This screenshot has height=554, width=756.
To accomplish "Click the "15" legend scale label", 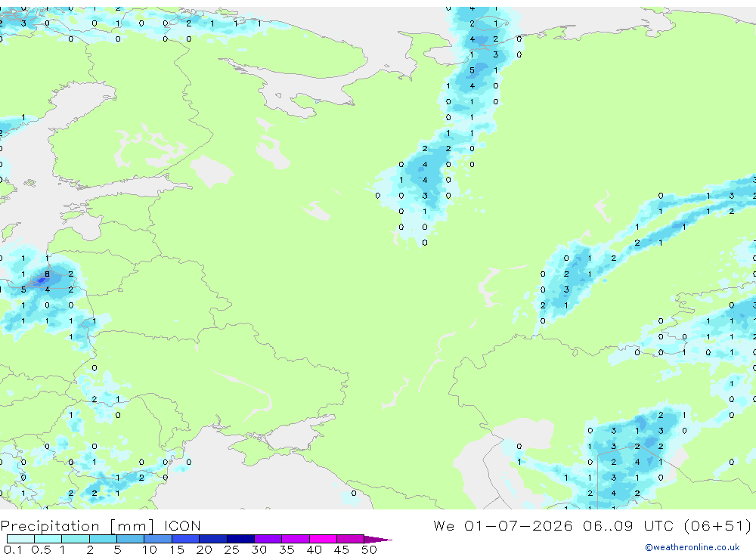I will [x=177, y=549].
